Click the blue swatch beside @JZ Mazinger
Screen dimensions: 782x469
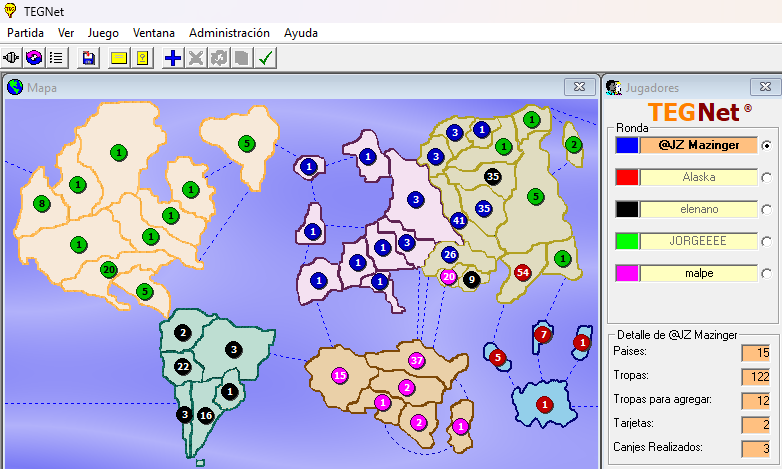[x=627, y=145]
